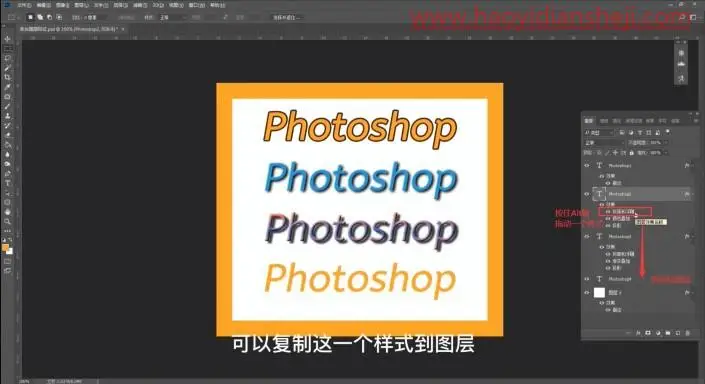This screenshot has width=705, height=384.
Task: Hide the Photoshop1 text layer
Action: click(587, 165)
